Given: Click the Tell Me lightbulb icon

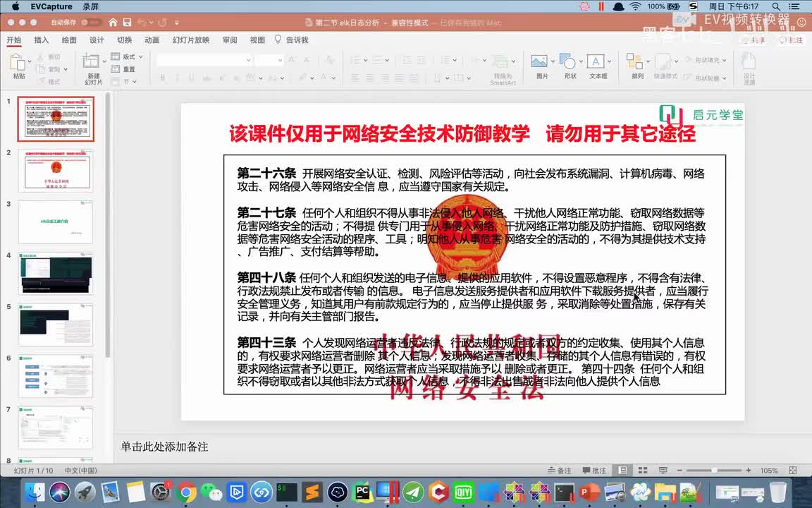Looking at the screenshot, I should click(278, 40).
